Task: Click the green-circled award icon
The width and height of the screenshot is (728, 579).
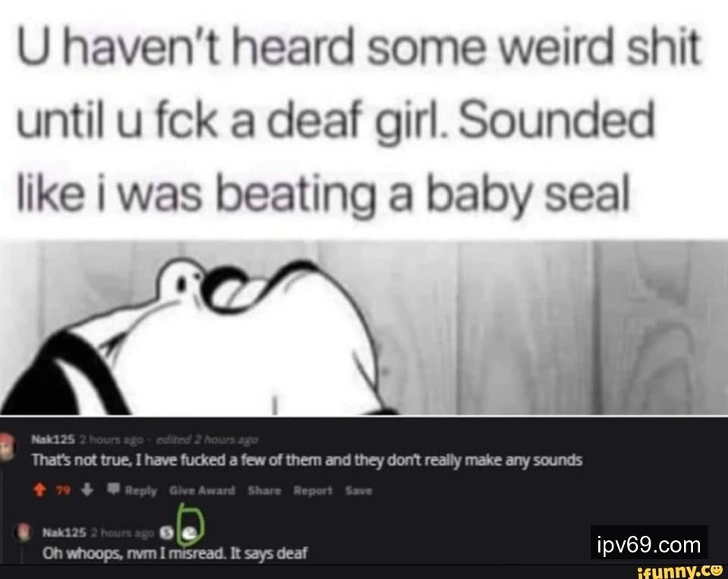Action: (x=190, y=534)
